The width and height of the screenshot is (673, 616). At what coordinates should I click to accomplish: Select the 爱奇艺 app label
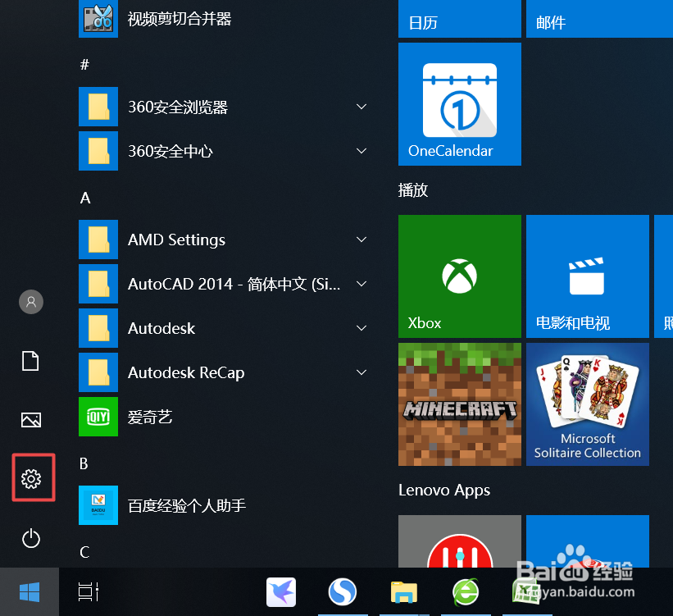coord(150,417)
